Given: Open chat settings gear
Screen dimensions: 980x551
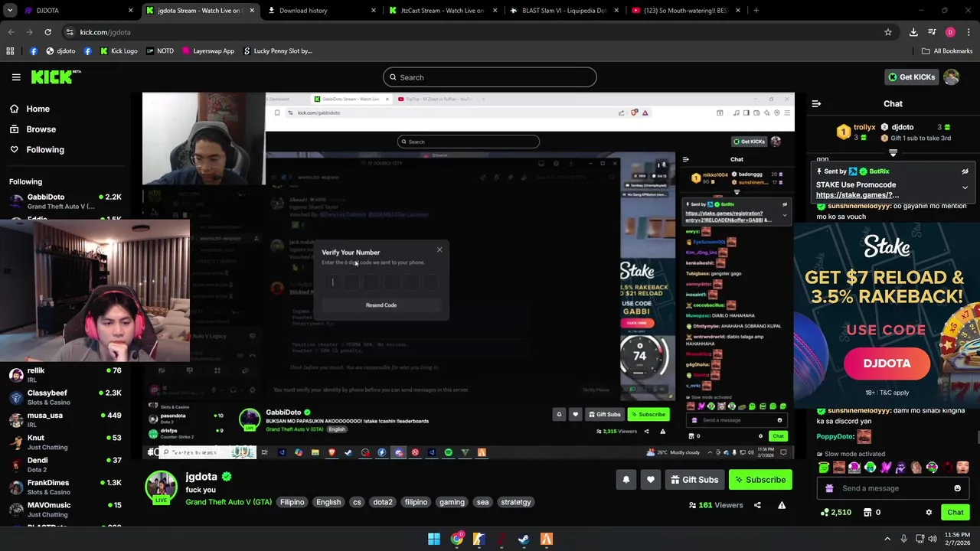Looking at the screenshot, I should 929,512.
